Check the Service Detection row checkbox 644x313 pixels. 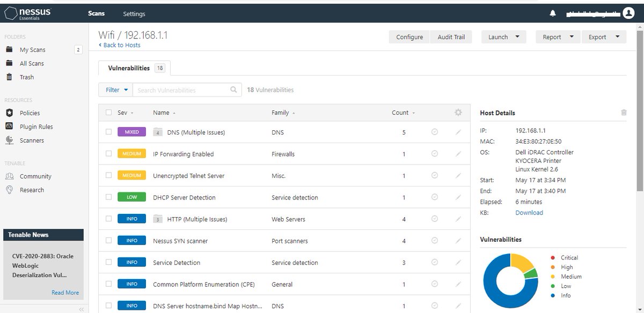[x=109, y=262]
